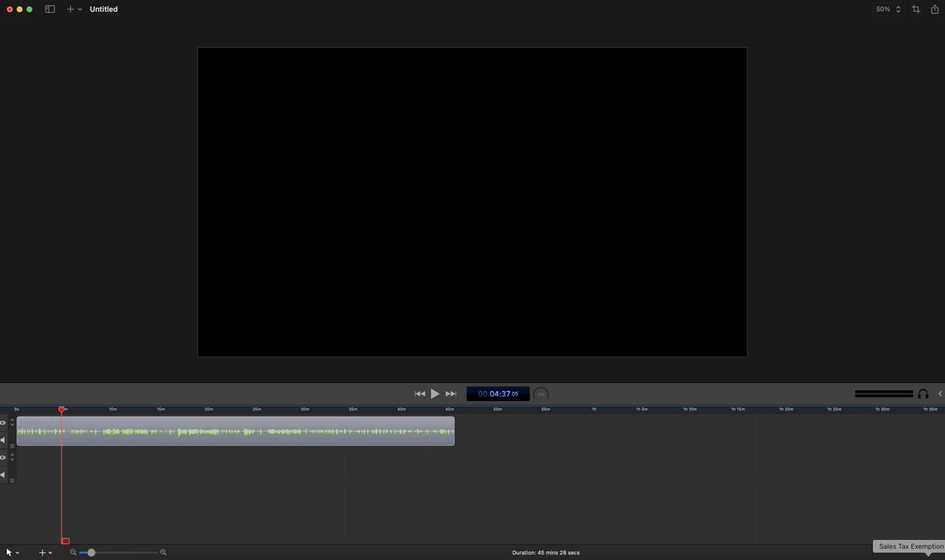Open the arrow pointer tool dropdown
Screen dimensions: 945x560
click(13, 553)
